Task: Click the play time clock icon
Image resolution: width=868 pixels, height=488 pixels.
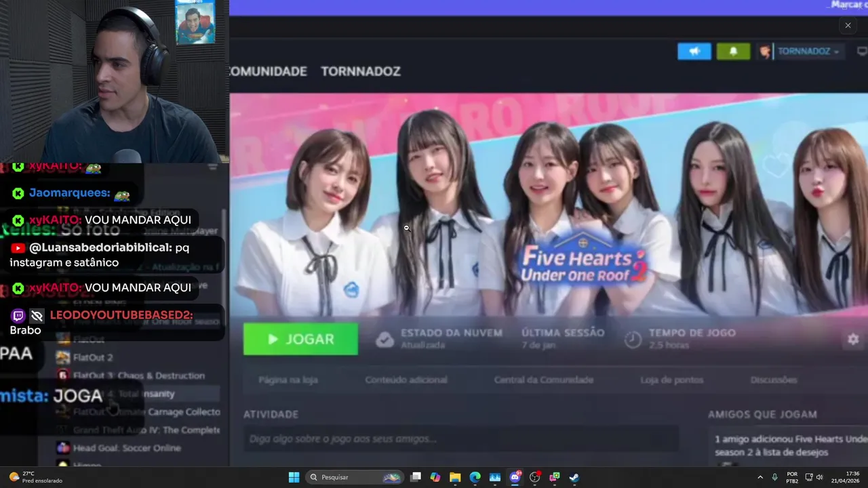Action: point(633,339)
